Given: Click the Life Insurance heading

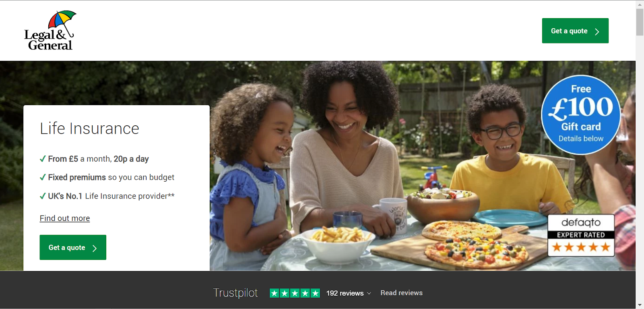Looking at the screenshot, I should click(x=89, y=129).
